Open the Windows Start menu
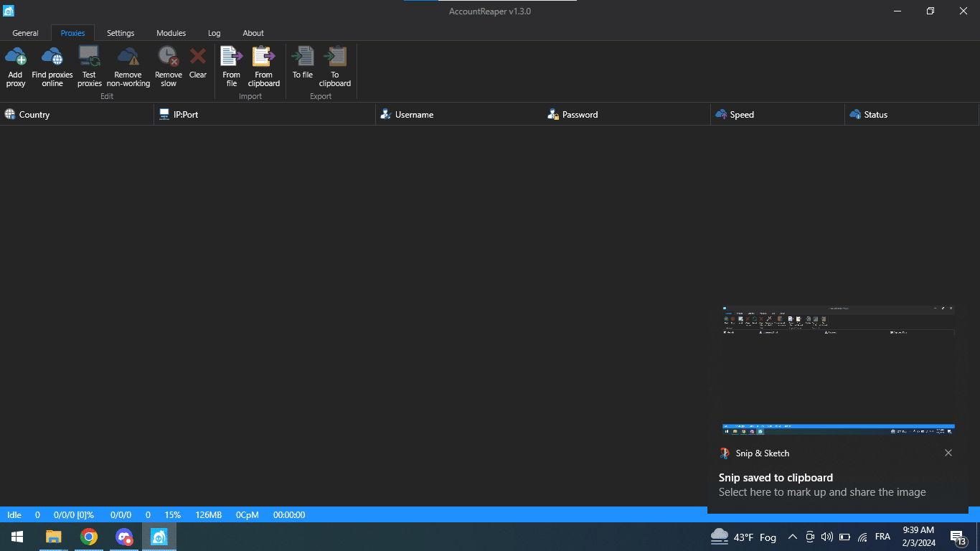The width and height of the screenshot is (980, 551). click(x=17, y=537)
